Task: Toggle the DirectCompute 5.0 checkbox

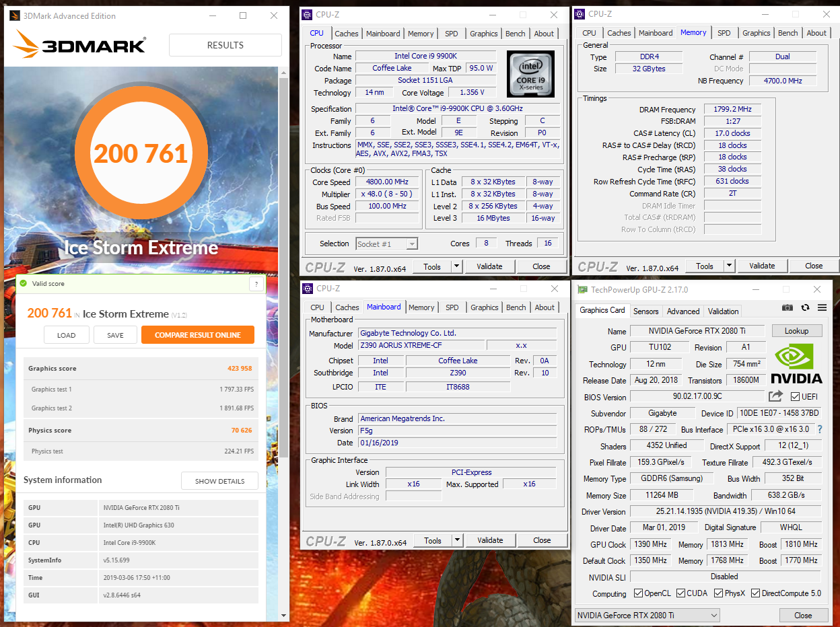Action: click(x=755, y=593)
